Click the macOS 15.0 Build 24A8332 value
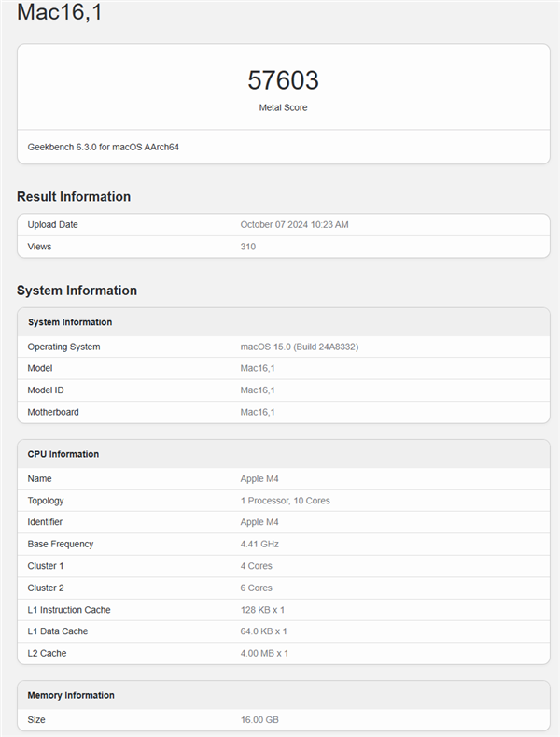Screen dimensions: 560x737 299,347
